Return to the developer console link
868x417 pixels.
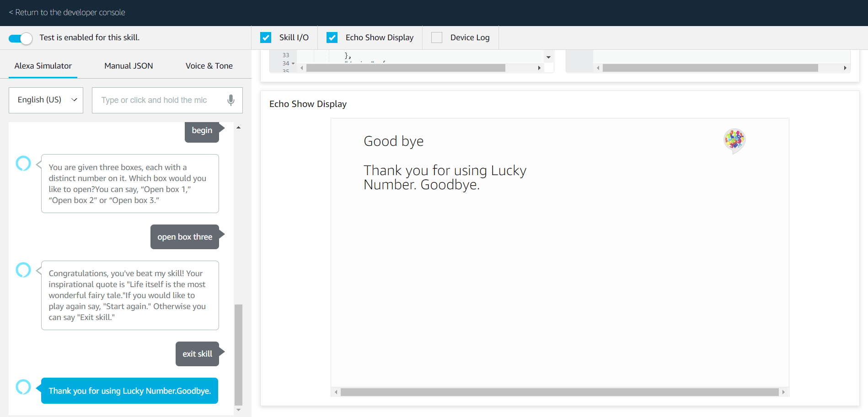(x=67, y=12)
